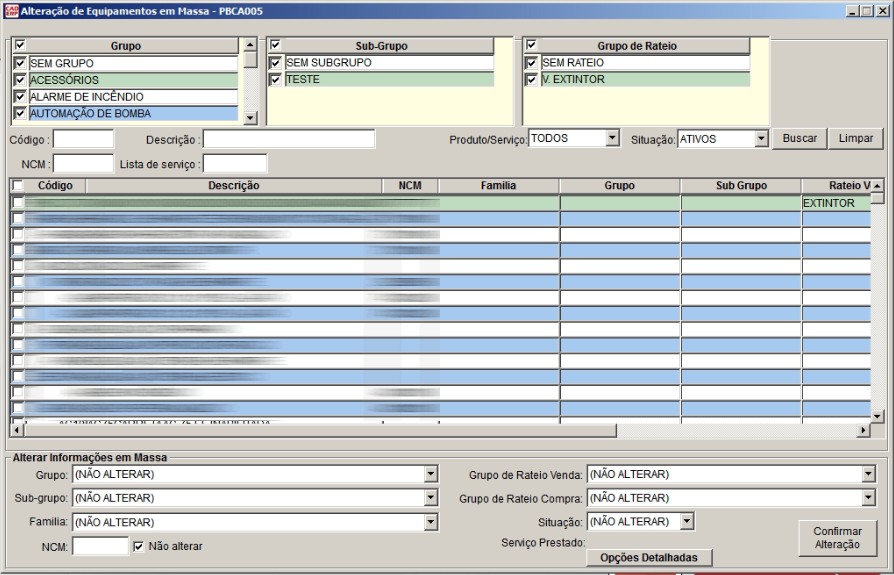Click Confirmar Alteração button

[837, 537]
